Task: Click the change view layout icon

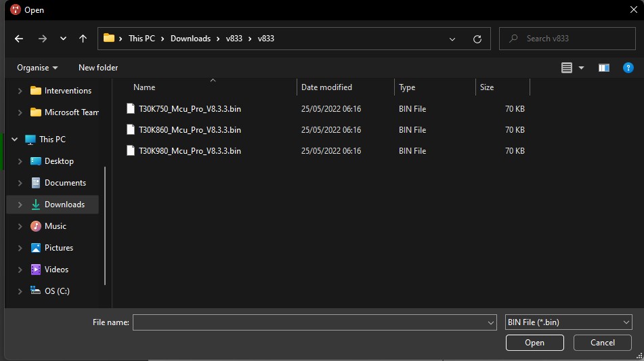Action: pyautogui.click(x=567, y=68)
